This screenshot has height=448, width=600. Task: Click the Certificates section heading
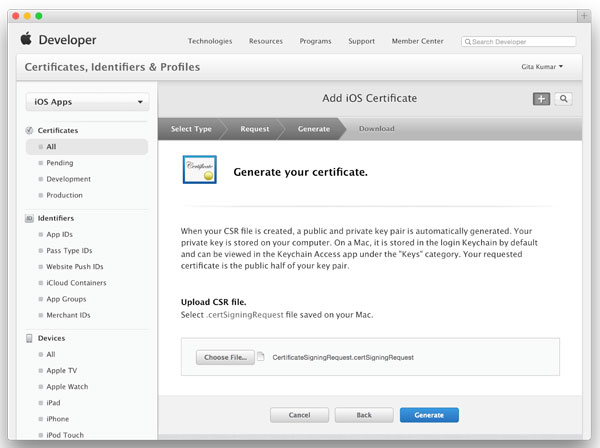tap(58, 130)
